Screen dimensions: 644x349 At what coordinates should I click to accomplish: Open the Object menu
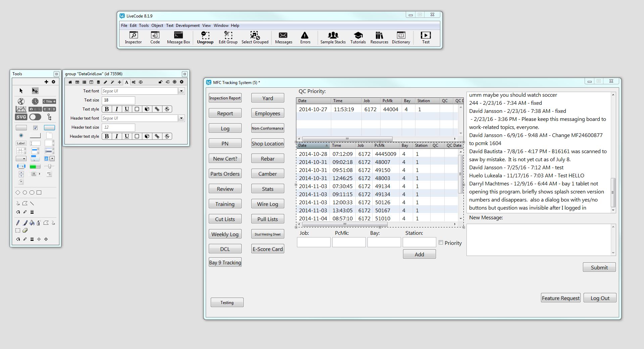point(157,26)
